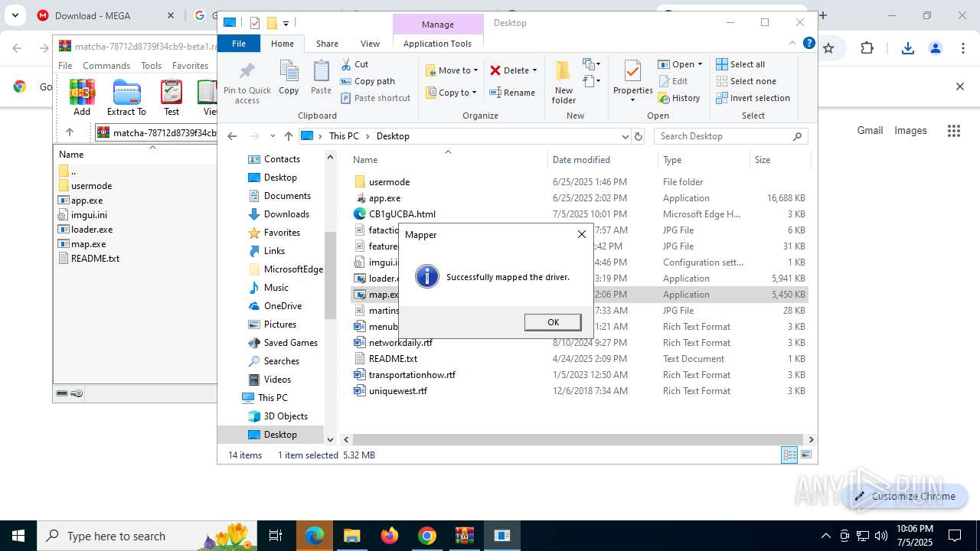Switch to Details view layout icon
Image resolution: width=980 pixels, height=551 pixels.
pyautogui.click(x=789, y=455)
